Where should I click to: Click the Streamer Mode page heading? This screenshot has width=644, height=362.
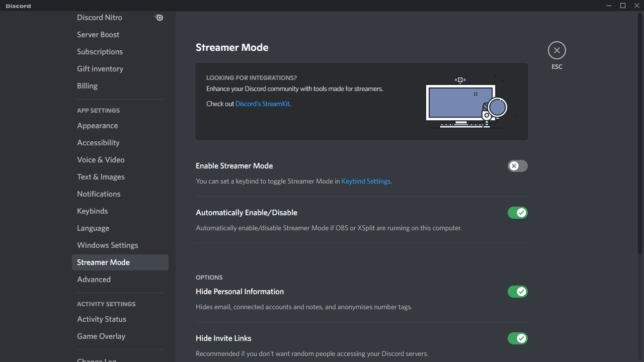232,47
